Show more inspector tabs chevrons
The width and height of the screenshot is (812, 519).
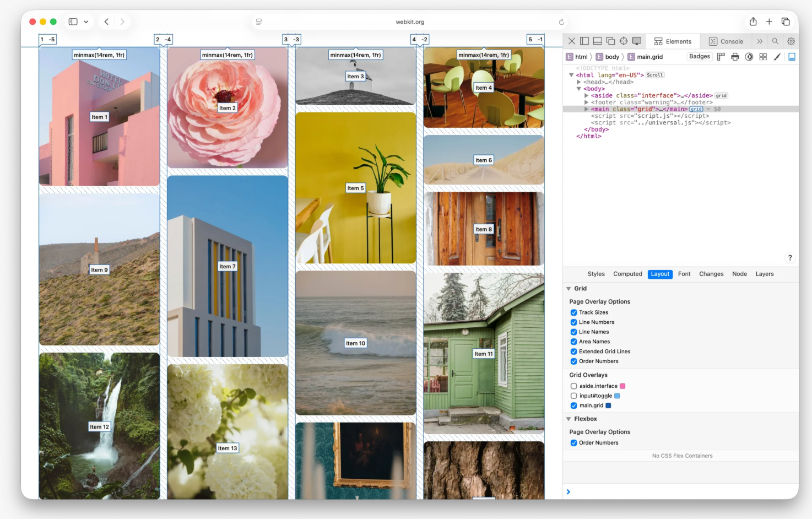[760, 41]
